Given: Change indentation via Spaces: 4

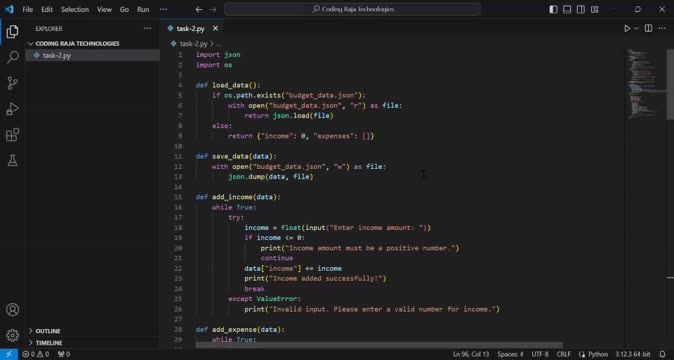Looking at the screenshot, I should coord(510,354).
